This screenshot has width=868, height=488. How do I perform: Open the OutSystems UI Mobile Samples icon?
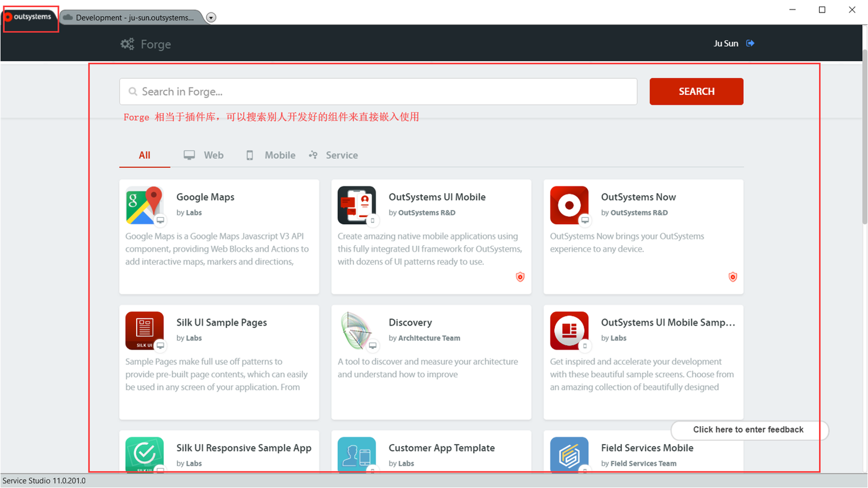coord(569,330)
